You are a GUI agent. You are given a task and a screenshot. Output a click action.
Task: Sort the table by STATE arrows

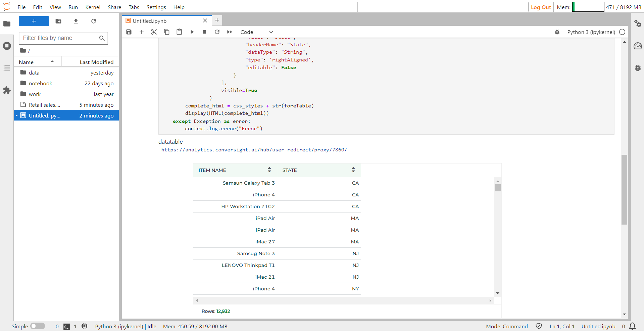353,170
